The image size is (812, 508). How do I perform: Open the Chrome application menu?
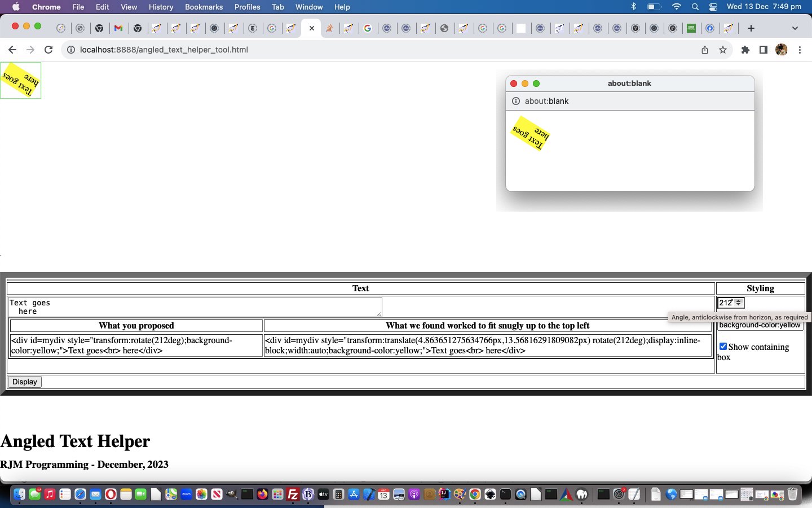click(46, 7)
